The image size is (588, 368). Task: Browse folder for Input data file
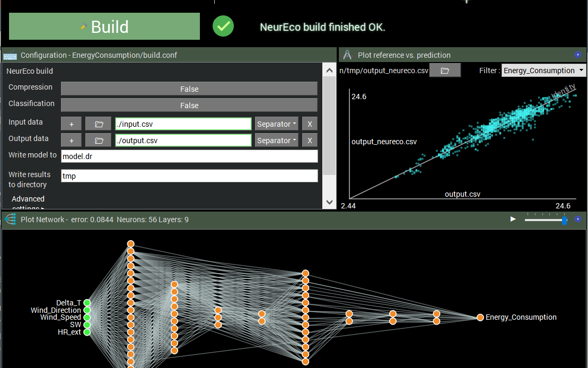pyautogui.click(x=99, y=124)
